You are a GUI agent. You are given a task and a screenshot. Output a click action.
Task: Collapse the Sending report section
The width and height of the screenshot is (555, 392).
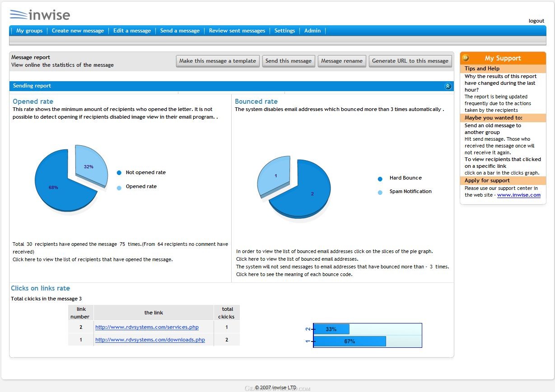pyautogui.click(x=448, y=86)
